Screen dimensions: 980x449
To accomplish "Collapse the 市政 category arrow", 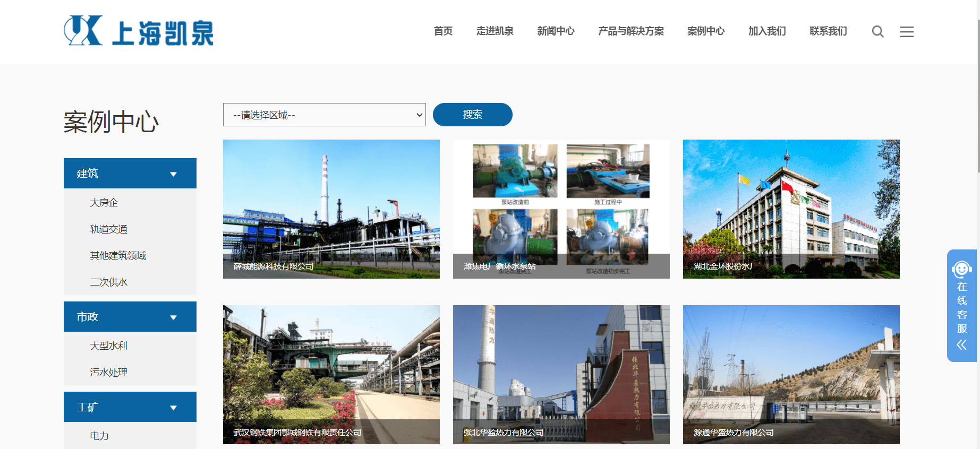I will tap(173, 317).
